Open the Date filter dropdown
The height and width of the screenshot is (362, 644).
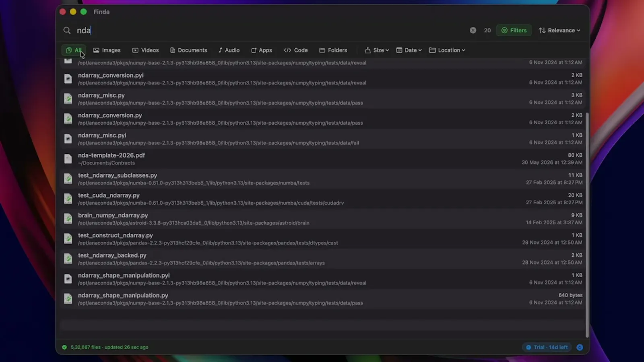click(x=409, y=50)
